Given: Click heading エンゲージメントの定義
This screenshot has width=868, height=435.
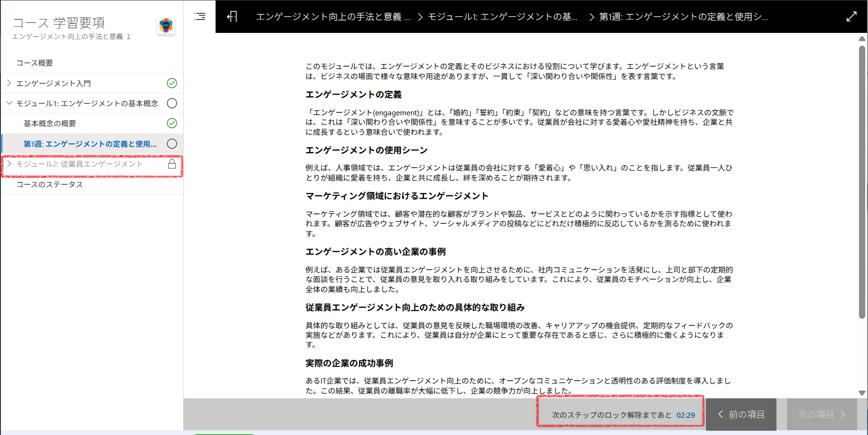Looking at the screenshot, I should tap(354, 94).
